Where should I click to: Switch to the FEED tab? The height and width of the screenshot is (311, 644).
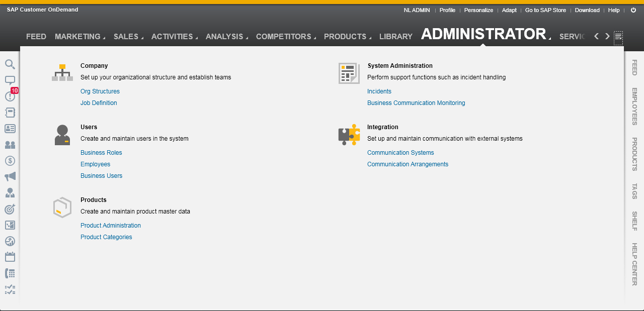(x=36, y=37)
